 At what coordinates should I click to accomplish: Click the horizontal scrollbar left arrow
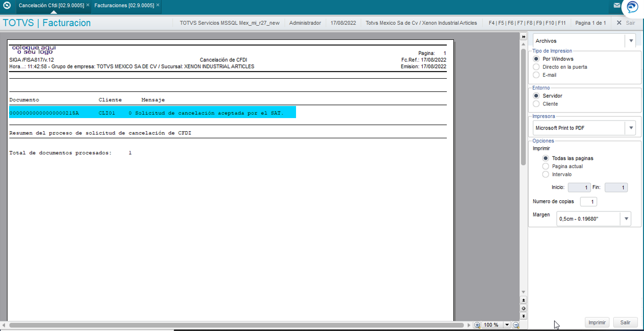(5, 325)
